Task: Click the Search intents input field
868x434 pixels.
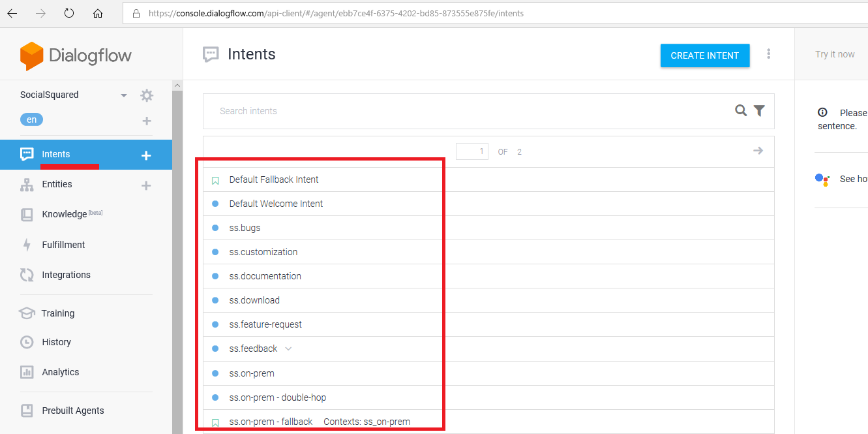Action: click(x=456, y=111)
